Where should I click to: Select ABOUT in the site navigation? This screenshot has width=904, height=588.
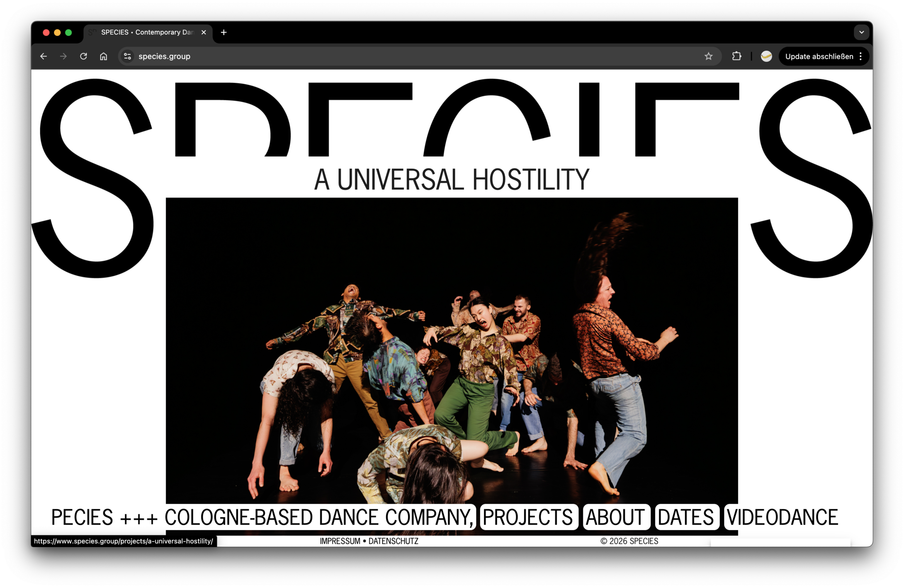click(x=617, y=517)
